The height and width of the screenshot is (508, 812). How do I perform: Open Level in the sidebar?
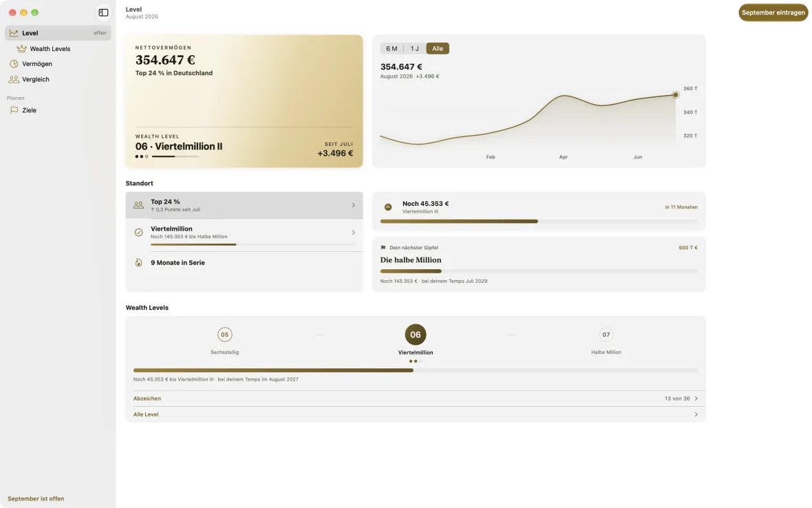pyautogui.click(x=58, y=32)
